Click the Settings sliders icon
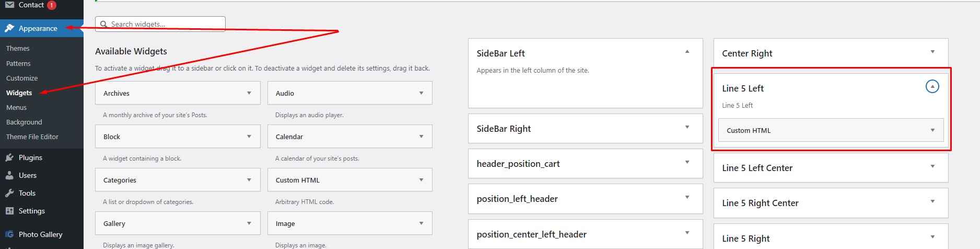 coord(9,211)
